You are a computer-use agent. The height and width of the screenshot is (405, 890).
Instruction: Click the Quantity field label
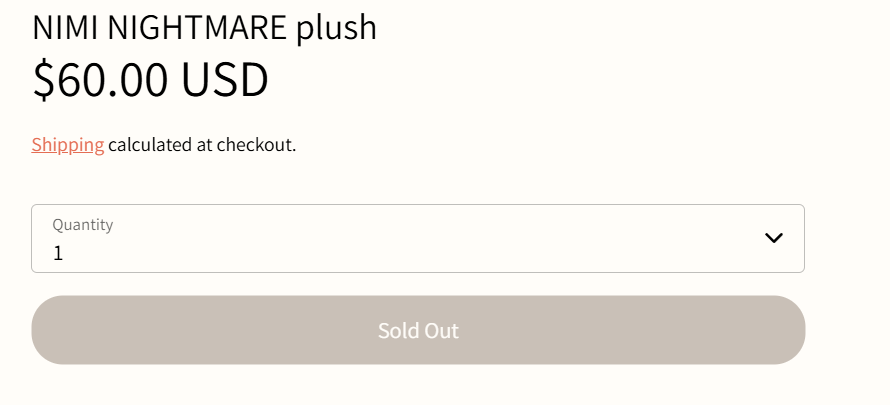click(x=83, y=225)
